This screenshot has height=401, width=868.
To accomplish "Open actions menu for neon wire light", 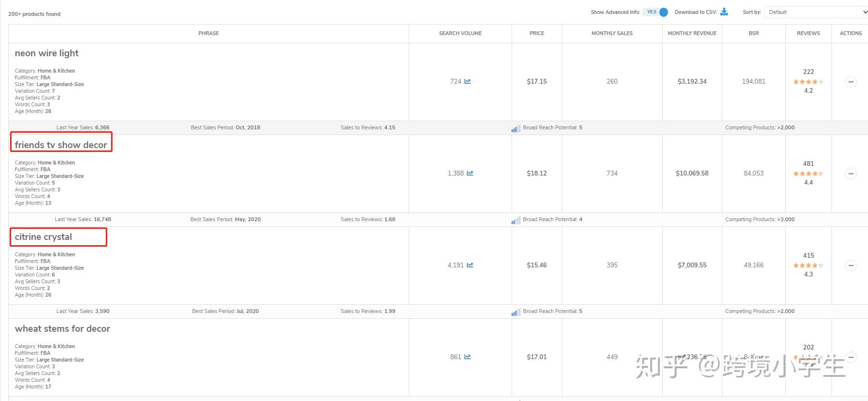I will coord(851,82).
